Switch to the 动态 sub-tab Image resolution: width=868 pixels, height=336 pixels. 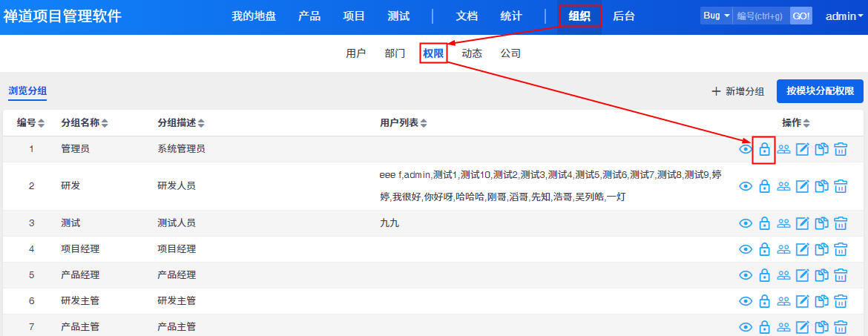[x=472, y=53]
